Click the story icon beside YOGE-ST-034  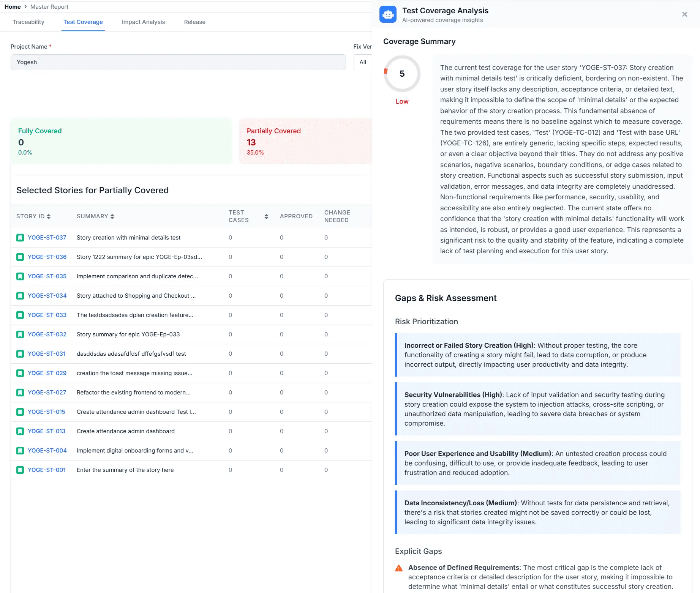[20, 296]
